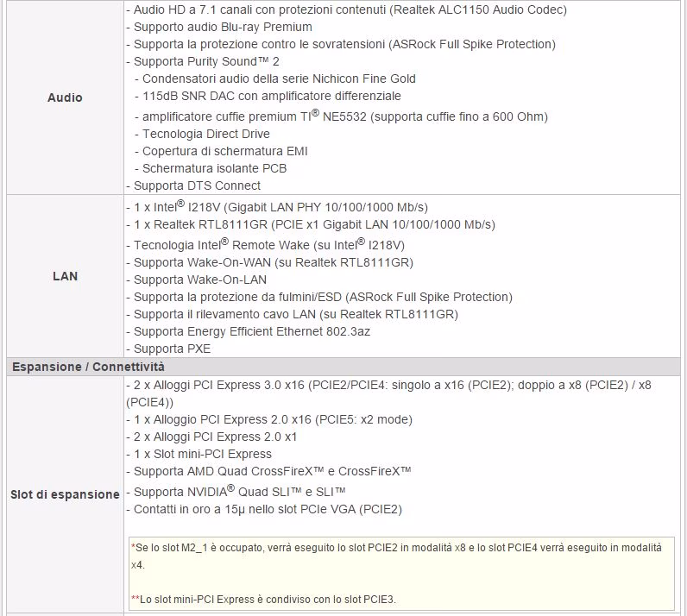Click the Supporta PXE line
Image resolution: width=687 pixels, height=616 pixels.
pos(168,349)
